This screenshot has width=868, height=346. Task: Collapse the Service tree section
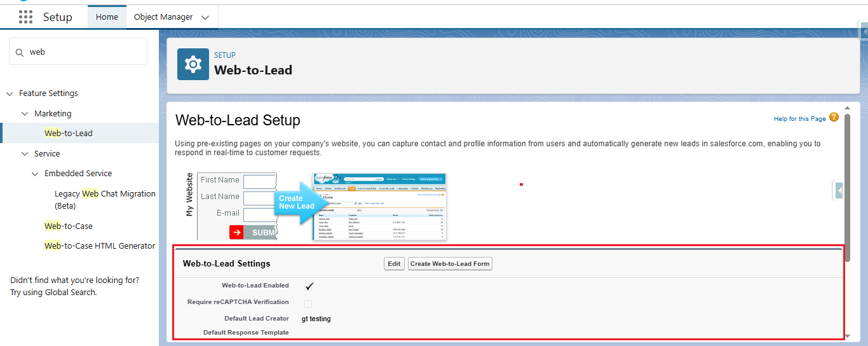pos(25,154)
